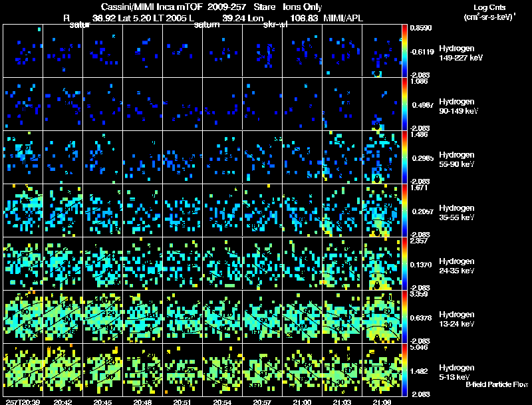Pick the 21:06 time axis tick

(382, 401)
